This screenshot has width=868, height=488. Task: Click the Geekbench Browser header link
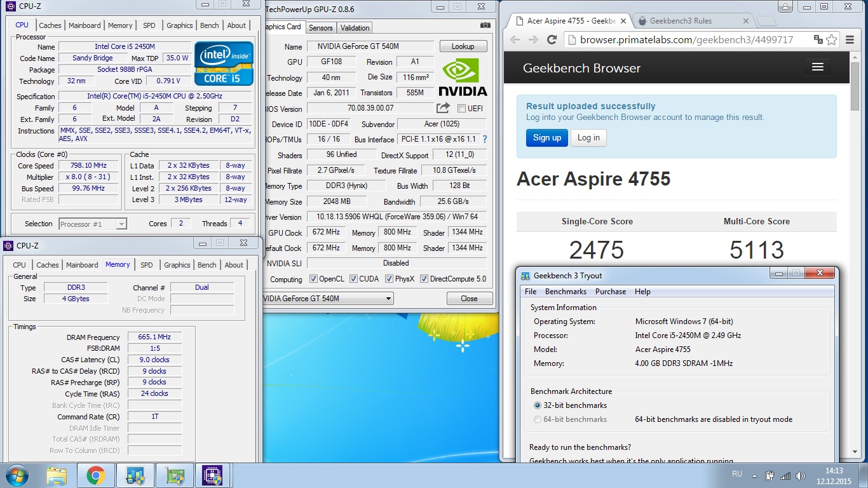click(581, 68)
